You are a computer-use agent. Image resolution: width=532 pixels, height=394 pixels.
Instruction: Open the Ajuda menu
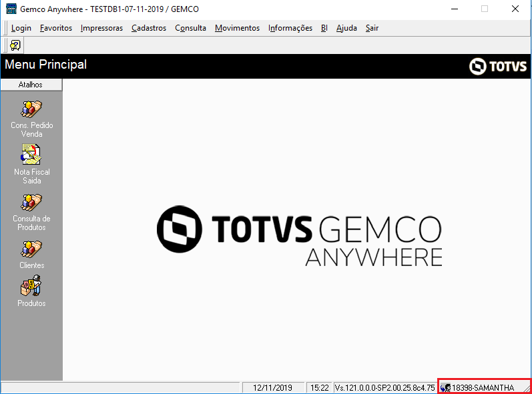coord(346,28)
